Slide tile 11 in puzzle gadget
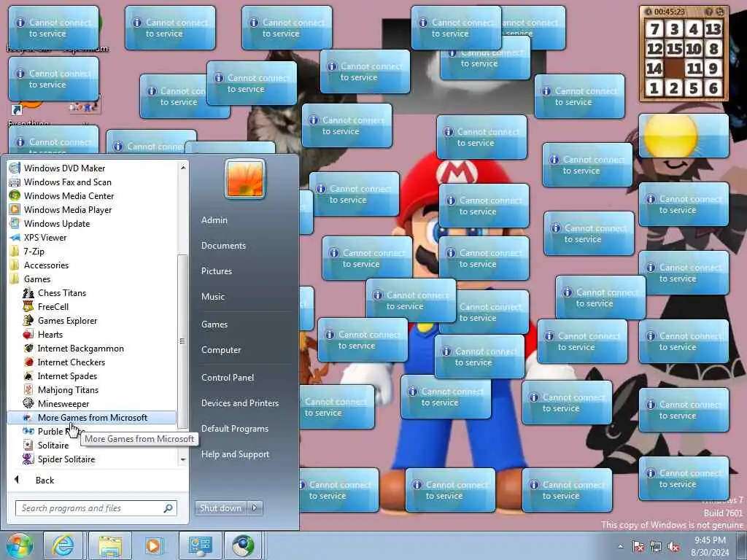 tap(694, 69)
